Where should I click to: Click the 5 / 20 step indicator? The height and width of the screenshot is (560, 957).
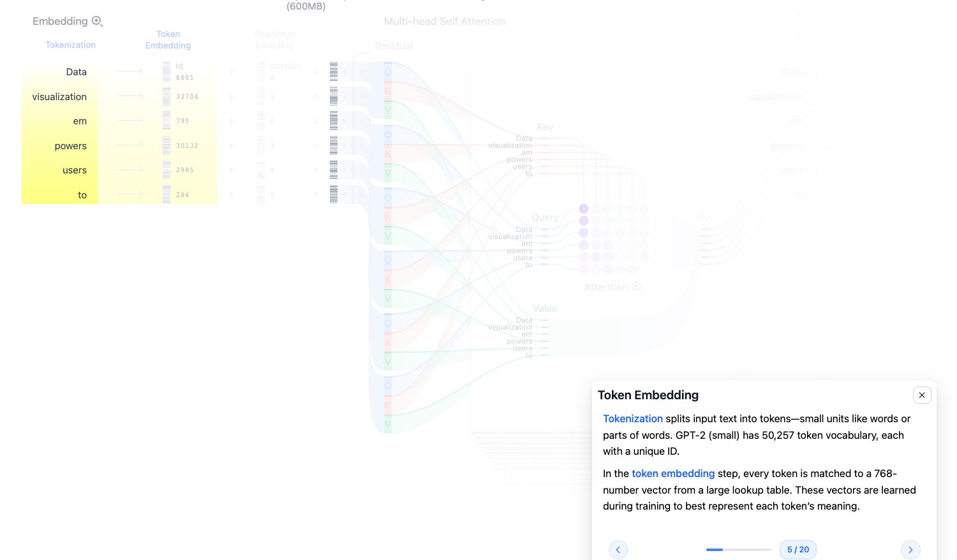tap(797, 550)
